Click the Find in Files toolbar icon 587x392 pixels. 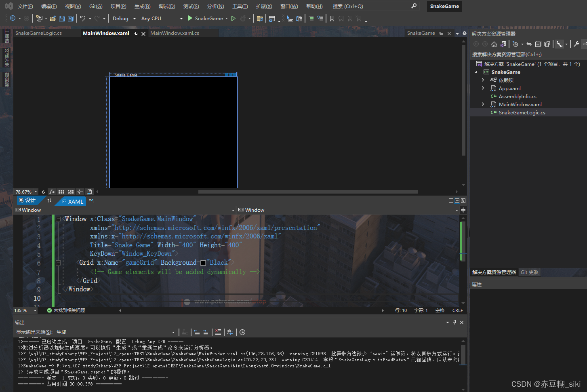(x=260, y=18)
